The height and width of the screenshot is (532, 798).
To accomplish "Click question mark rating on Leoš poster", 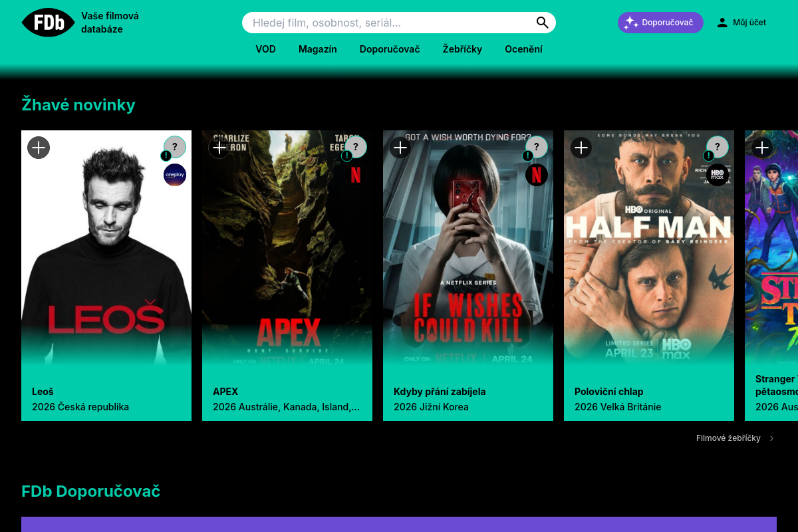I will (x=175, y=147).
